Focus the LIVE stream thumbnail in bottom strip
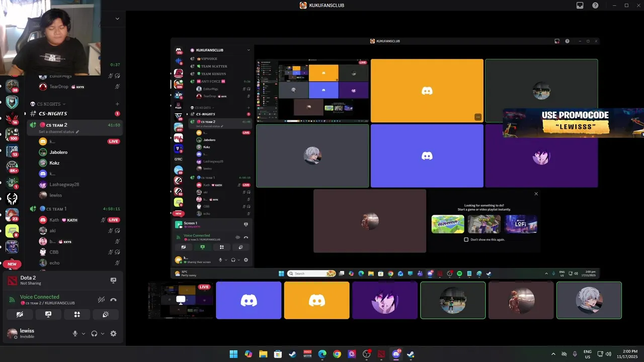Image resolution: width=644 pixels, height=362 pixels. pos(181,301)
